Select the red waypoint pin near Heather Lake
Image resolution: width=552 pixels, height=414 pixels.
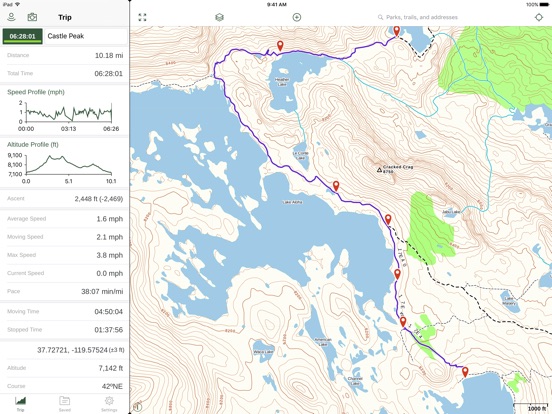click(280, 46)
